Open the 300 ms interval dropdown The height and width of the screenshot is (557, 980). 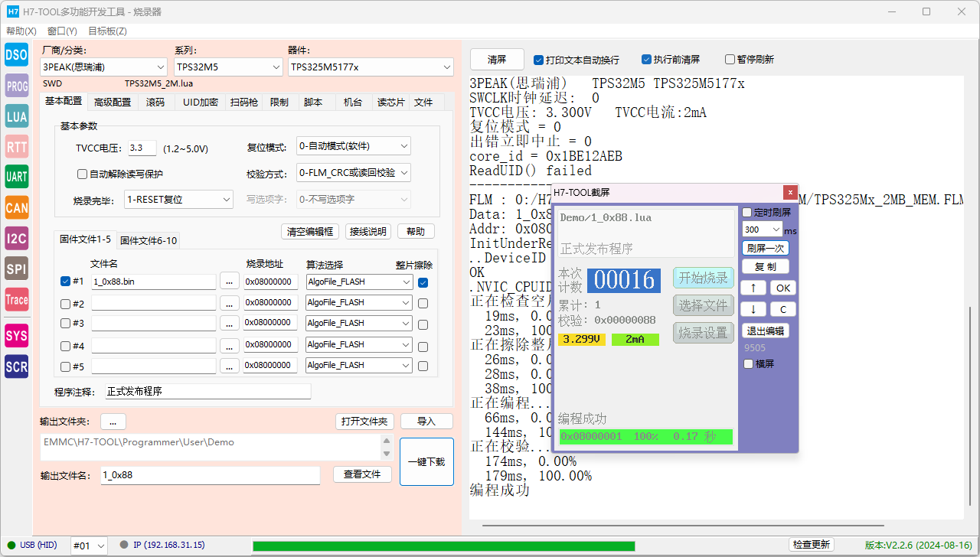coord(762,230)
